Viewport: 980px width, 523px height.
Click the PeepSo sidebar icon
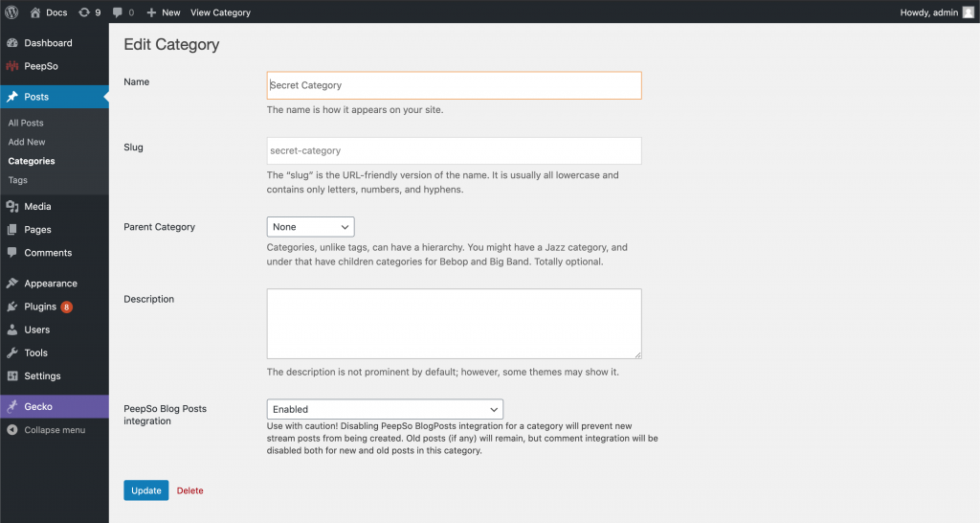11,66
